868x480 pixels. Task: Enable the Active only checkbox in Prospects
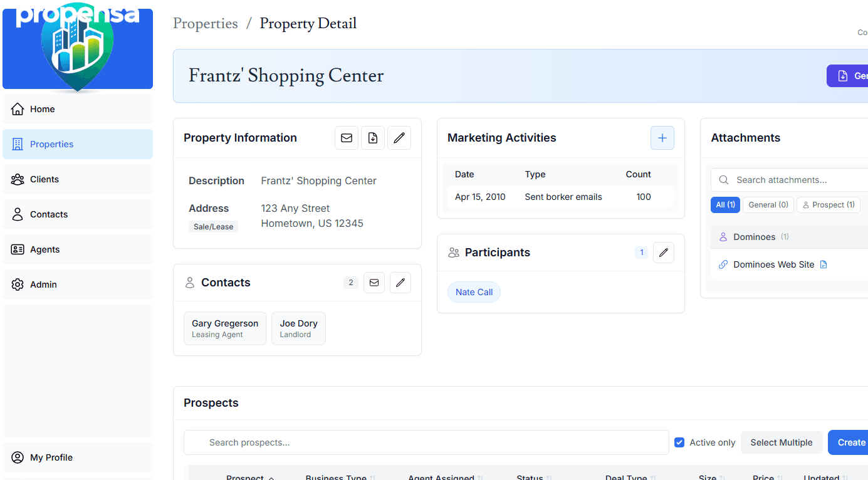pyautogui.click(x=679, y=442)
